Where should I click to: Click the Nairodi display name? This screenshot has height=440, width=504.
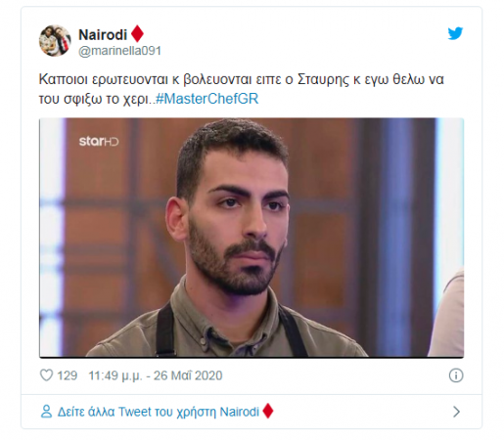(x=103, y=34)
